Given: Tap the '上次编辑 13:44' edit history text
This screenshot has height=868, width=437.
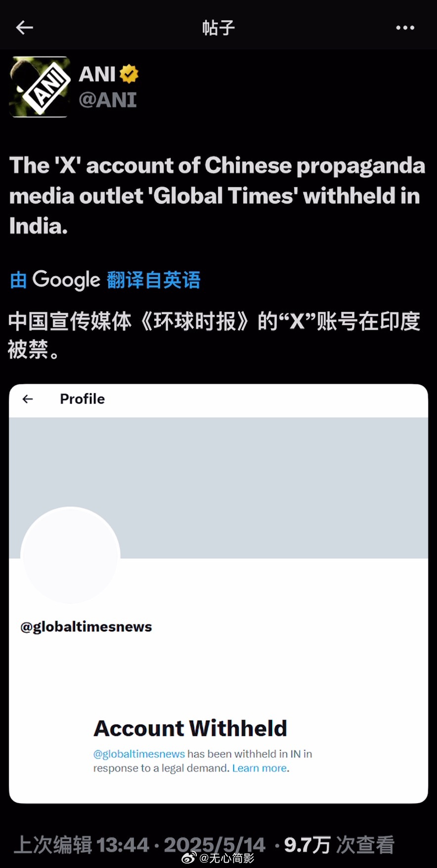Looking at the screenshot, I should tap(81, 845).
